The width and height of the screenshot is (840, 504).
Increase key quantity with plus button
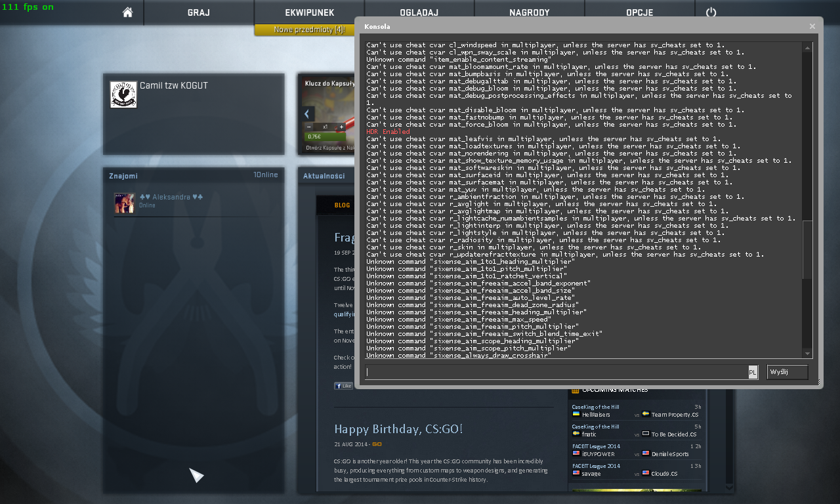pyautogui.click(x=341, y=127)
